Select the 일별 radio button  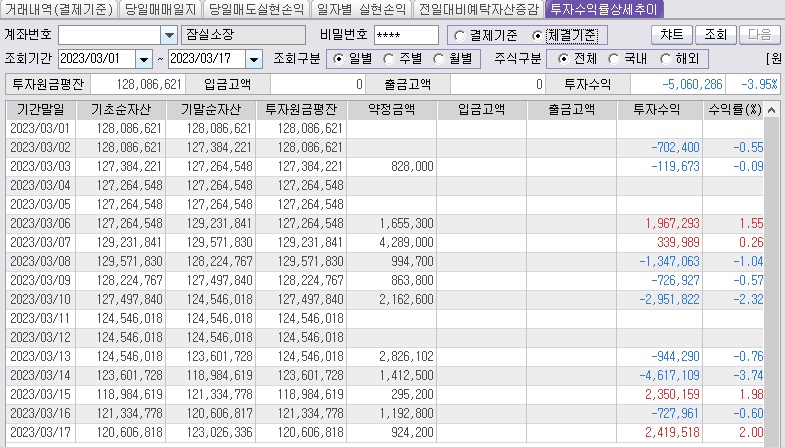(x=338, y=59)
